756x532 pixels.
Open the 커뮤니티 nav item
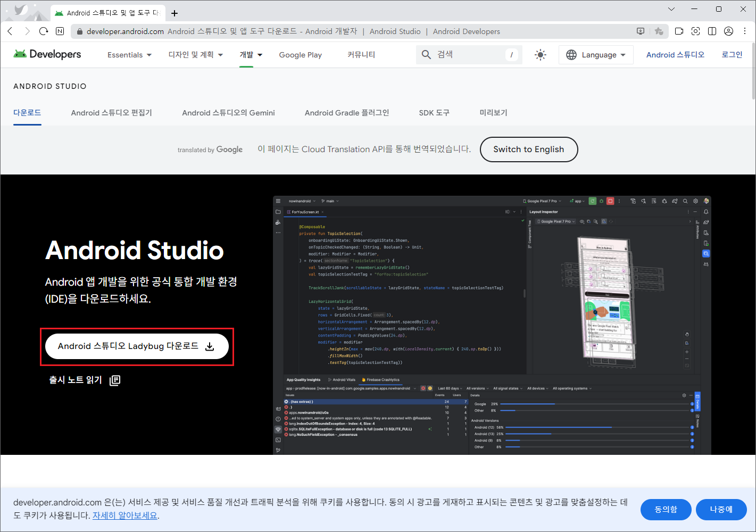[x=361, y=55]
